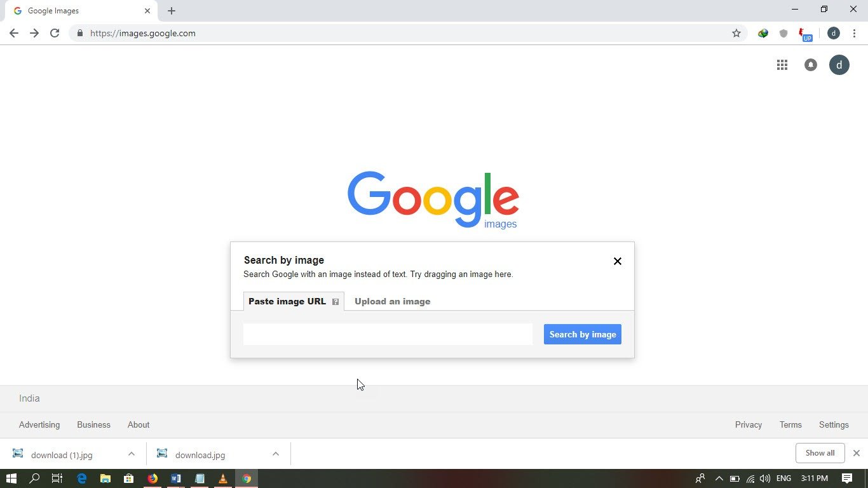Close the Google Images tab
Screen dimensions: 868x488
(x=147, y=11)
